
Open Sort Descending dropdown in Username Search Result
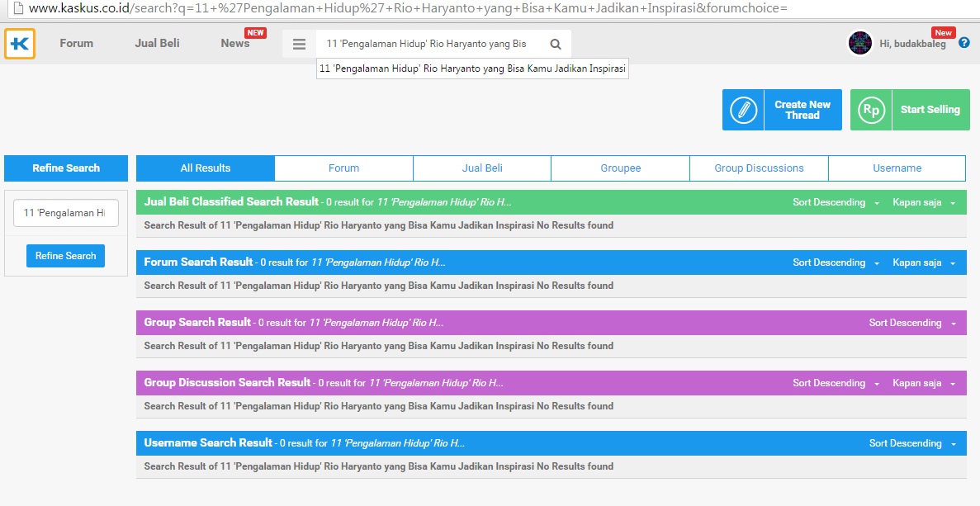tap(912, 443)
